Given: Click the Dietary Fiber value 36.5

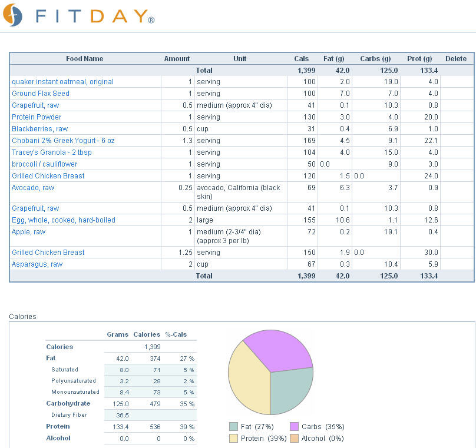Looking at the screenshot, I should tap(123, 415).
